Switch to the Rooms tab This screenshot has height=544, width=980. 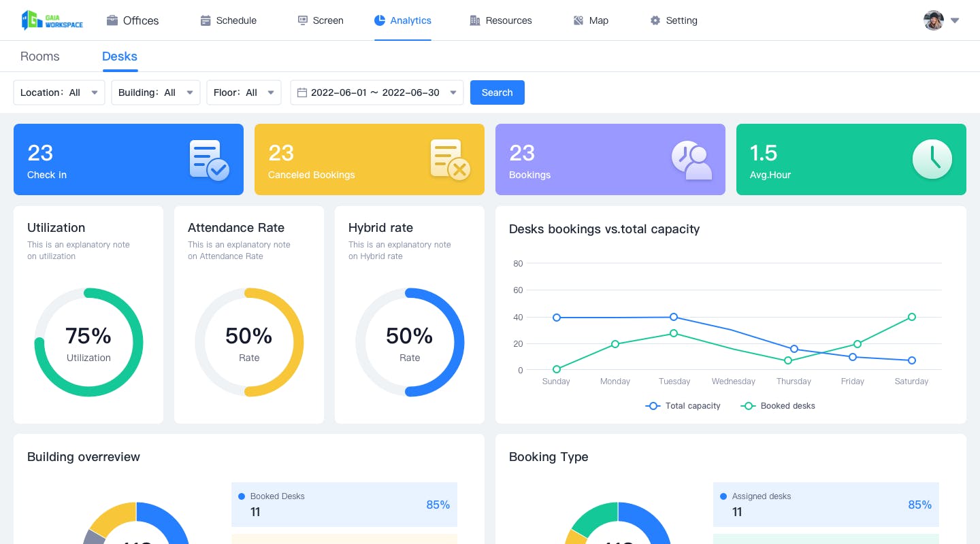click(40, 56)
